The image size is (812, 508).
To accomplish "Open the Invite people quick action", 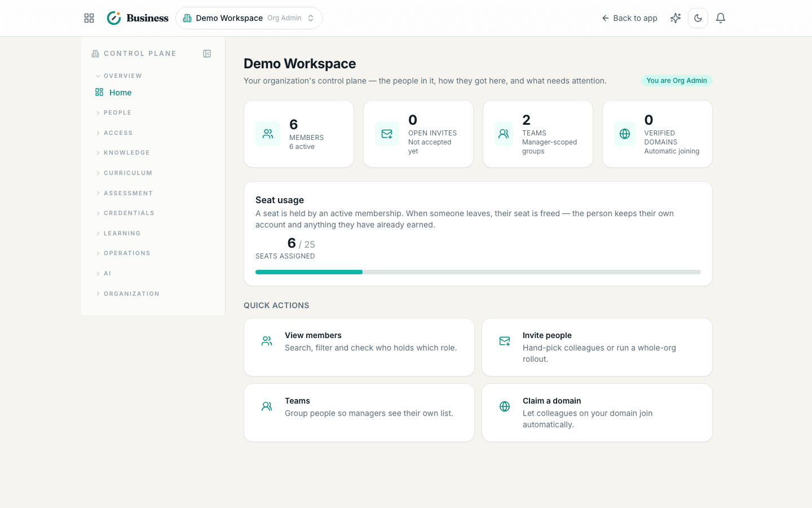I will pyautogui.click(x=597, y=347).
